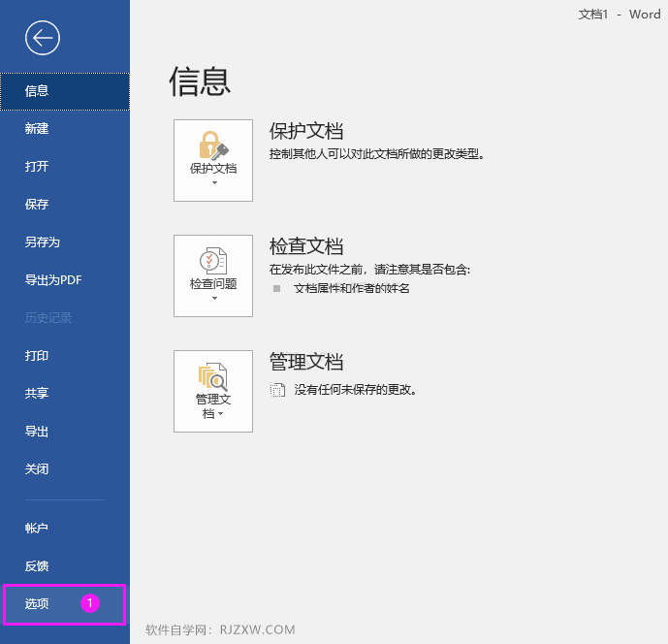Click the Manage Document magnifier icon
Viewport: 668px width, 644px height.
pyautogui.click(x=213, y=376)
